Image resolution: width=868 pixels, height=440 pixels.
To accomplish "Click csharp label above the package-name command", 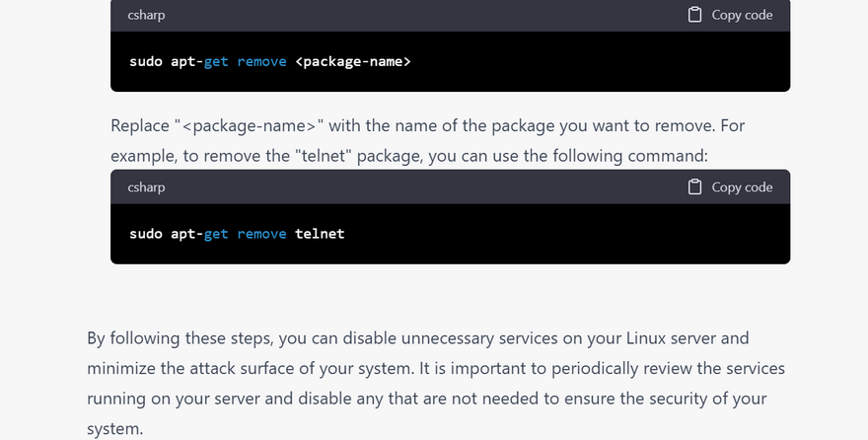I will pos(146,15).
